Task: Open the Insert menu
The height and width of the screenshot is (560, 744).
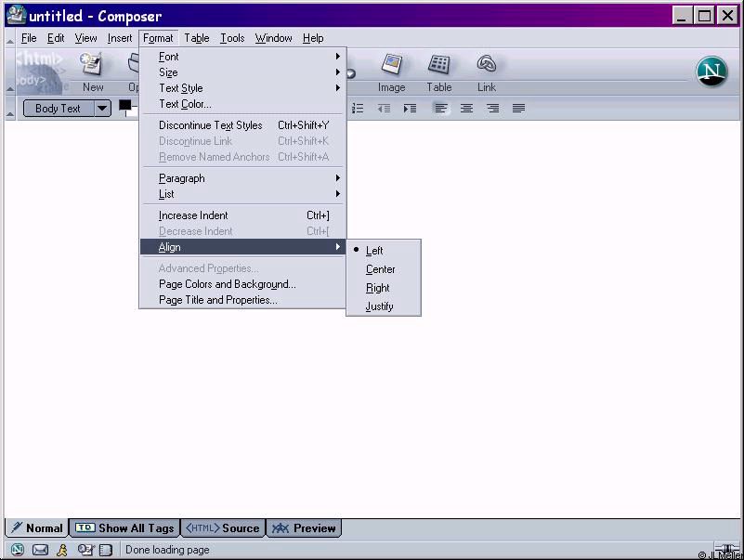Action: pos(120,38)
